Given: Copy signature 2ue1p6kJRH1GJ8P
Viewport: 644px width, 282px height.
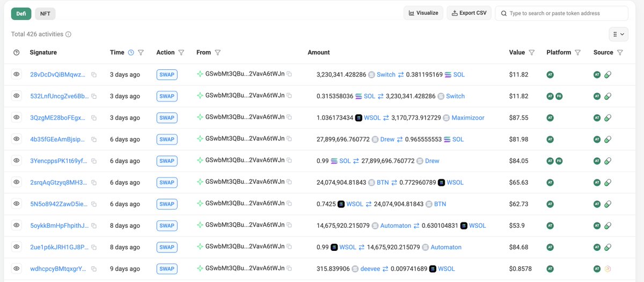Looking at the screenshot, I should coord(94,247).
